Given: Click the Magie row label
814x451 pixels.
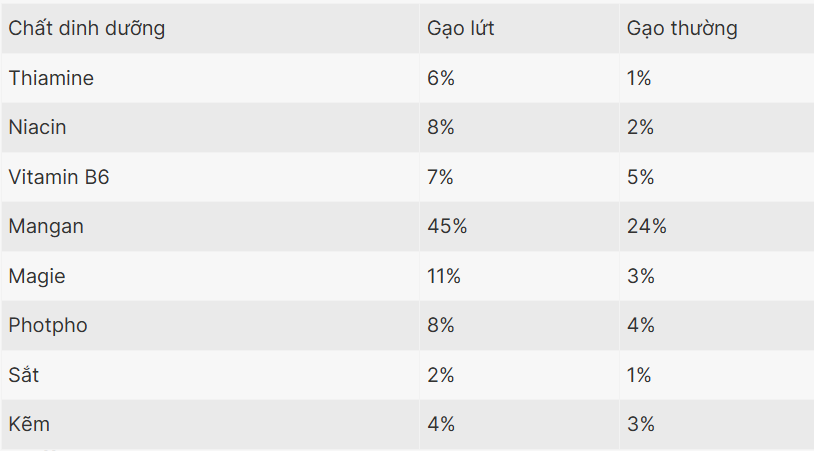Looking at the screenshot, I should tap(37, 276).
